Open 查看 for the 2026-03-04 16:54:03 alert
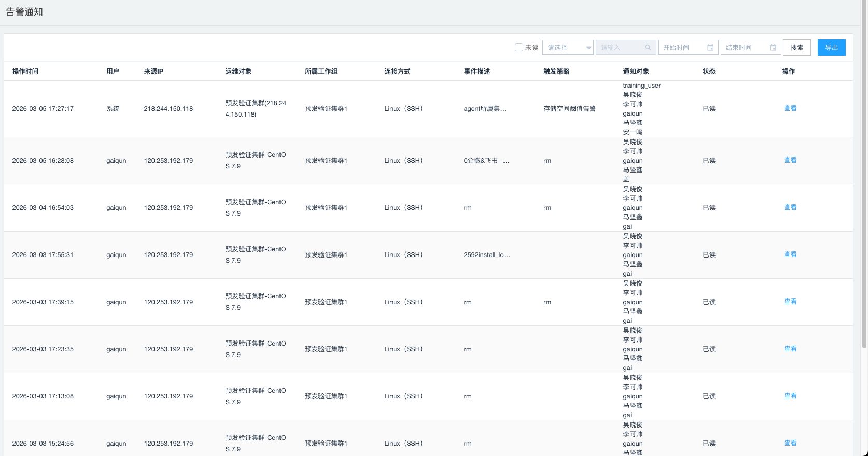Screen dimensions: 868x456 (790, 207)
